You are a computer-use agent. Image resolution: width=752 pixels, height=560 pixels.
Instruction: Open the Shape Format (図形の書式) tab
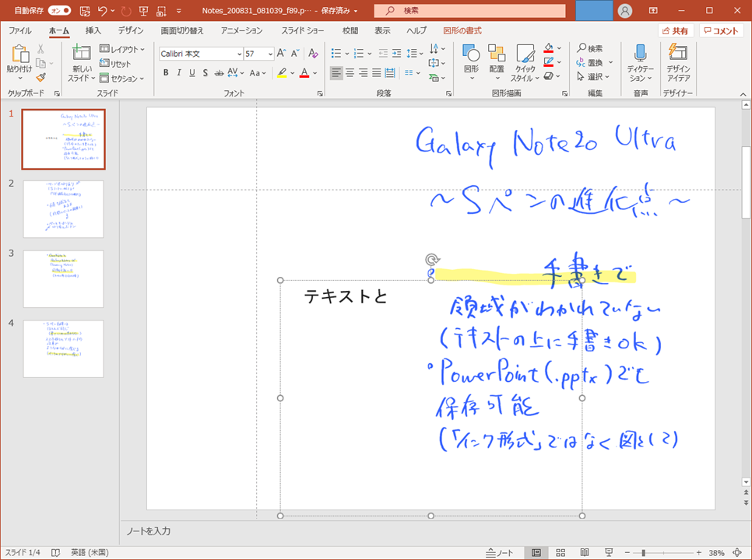tap(462, 30)
